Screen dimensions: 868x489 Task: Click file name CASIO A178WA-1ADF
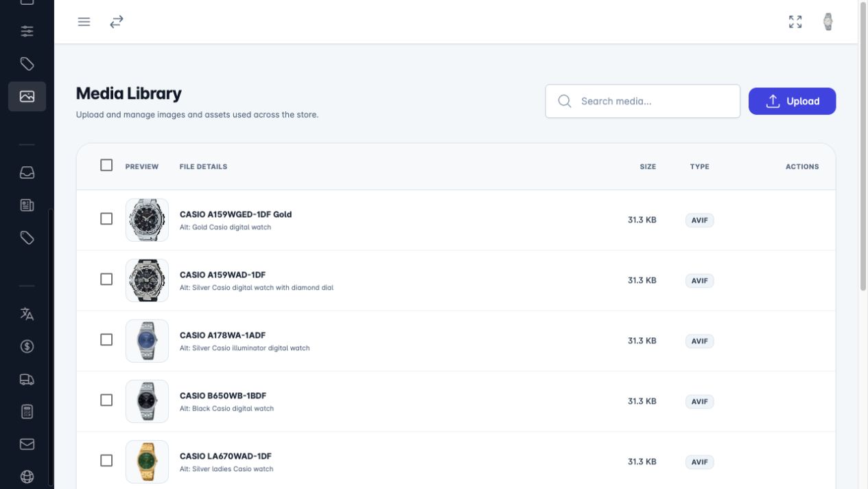pyautogui.click(x=222, y=335)
